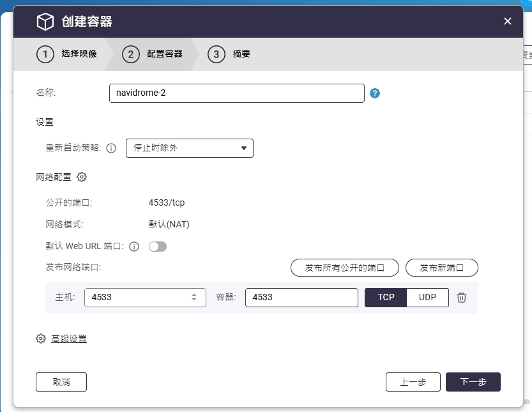The image size is (532, 412).
Task: Go back with the 上一步 button
Action: [413, 382]
